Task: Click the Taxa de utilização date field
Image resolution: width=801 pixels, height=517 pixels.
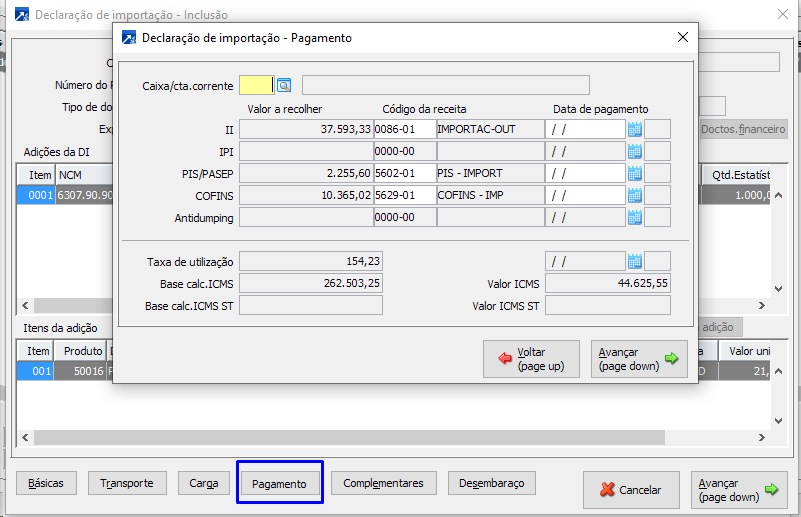Action: [585, 261]
